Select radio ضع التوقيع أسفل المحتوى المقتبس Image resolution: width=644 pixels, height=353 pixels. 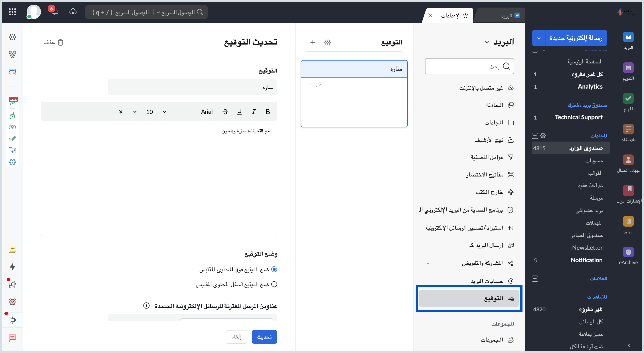click(x=274, y=284)
